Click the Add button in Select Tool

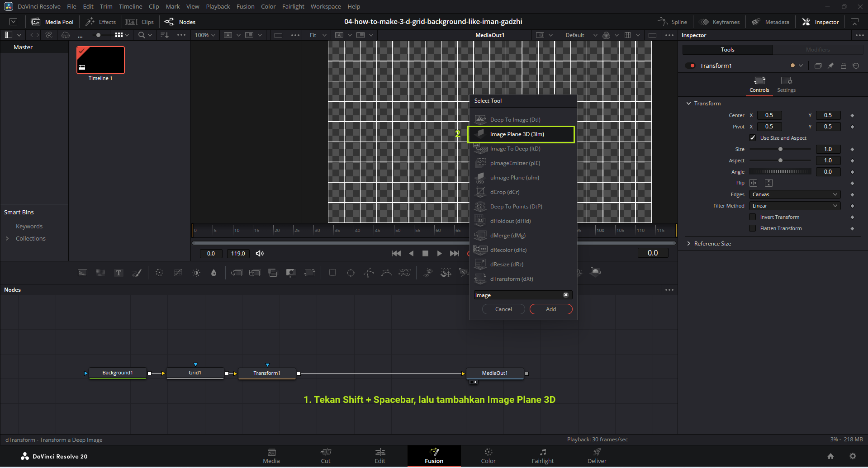point(550,309)
